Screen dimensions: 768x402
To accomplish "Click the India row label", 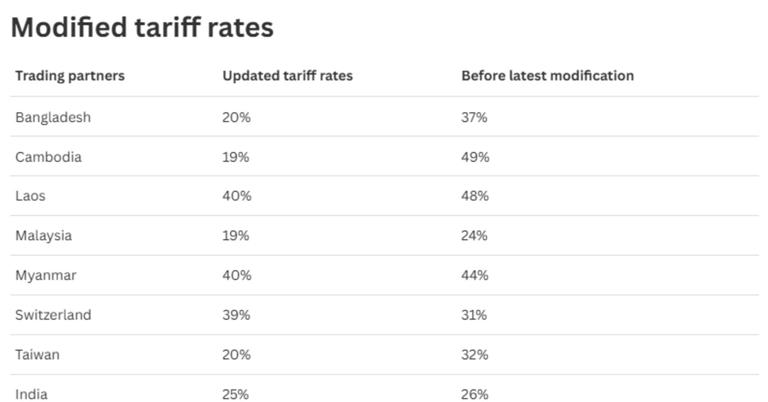I will [x=31, y=394].
